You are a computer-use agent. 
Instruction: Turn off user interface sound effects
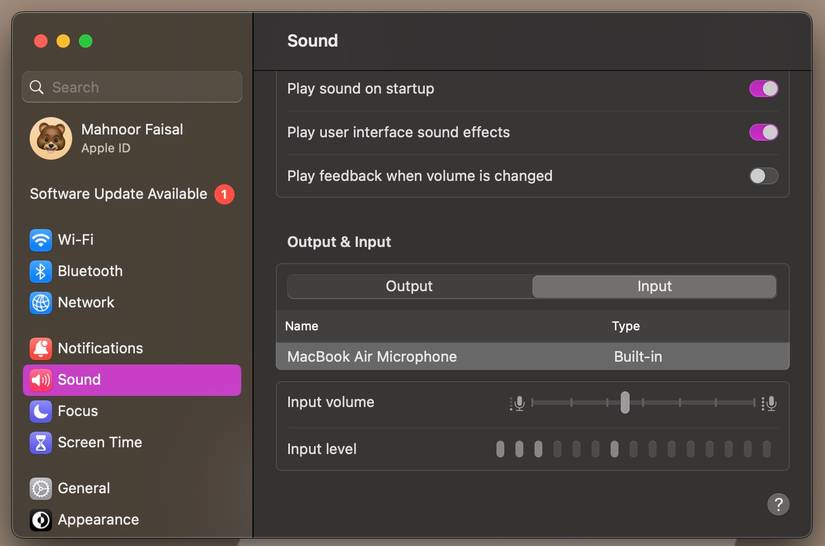pyautogui.click(x=763, y=132)
